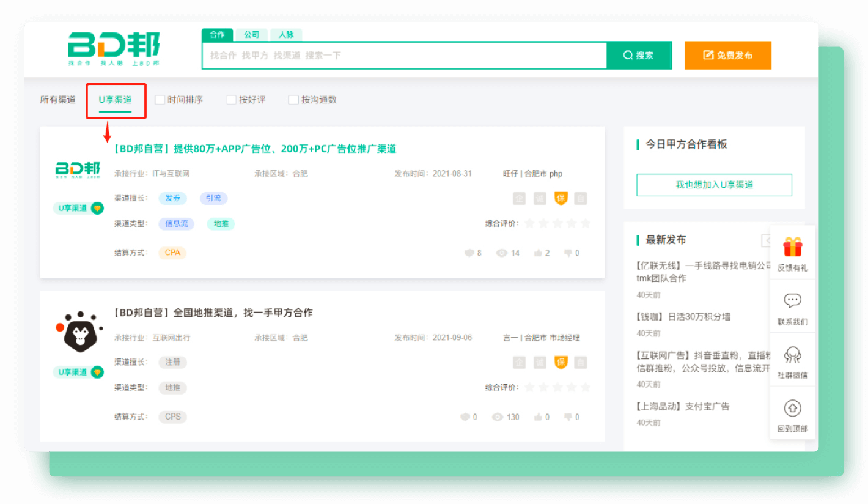
Task: Select the 公司 search tab
Action: 251,35
